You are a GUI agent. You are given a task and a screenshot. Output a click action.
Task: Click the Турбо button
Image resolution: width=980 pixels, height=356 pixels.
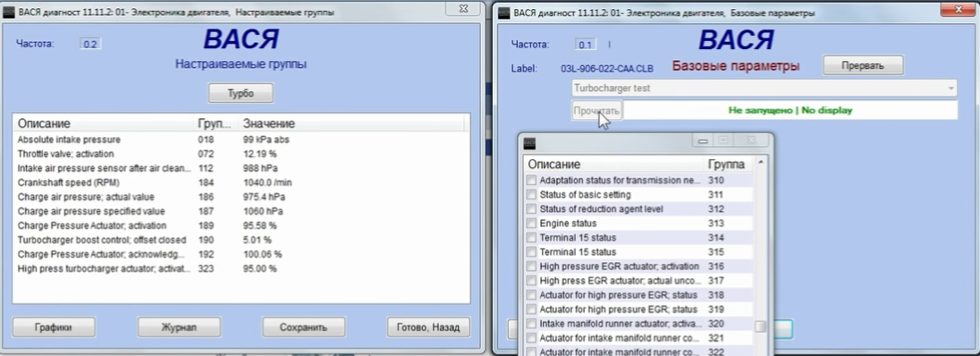tap(241, 94)
